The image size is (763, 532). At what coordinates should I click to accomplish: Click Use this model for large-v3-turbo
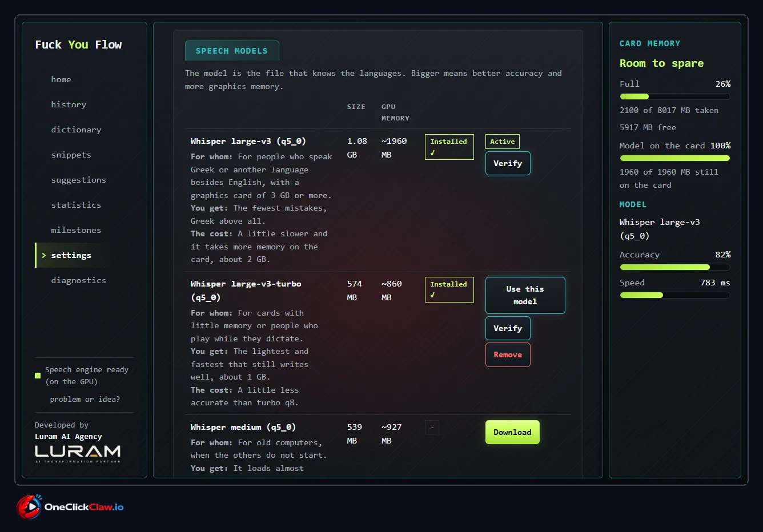click(x=525, y=295)
